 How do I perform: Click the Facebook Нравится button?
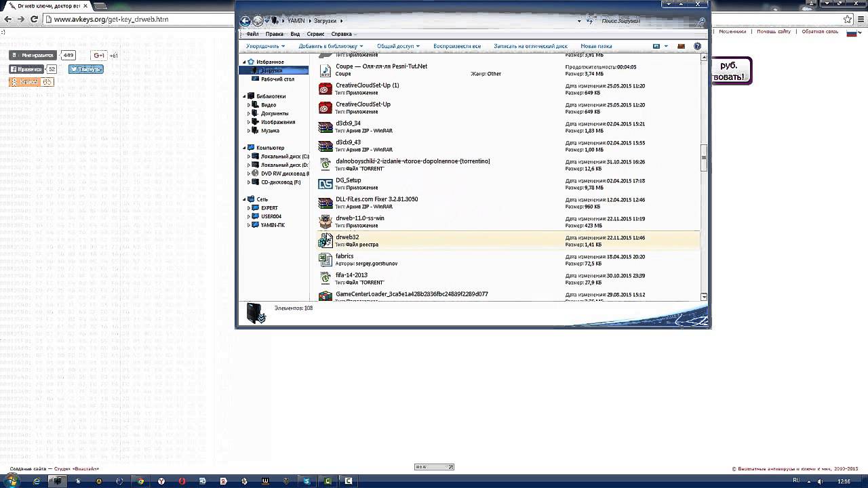26,69
